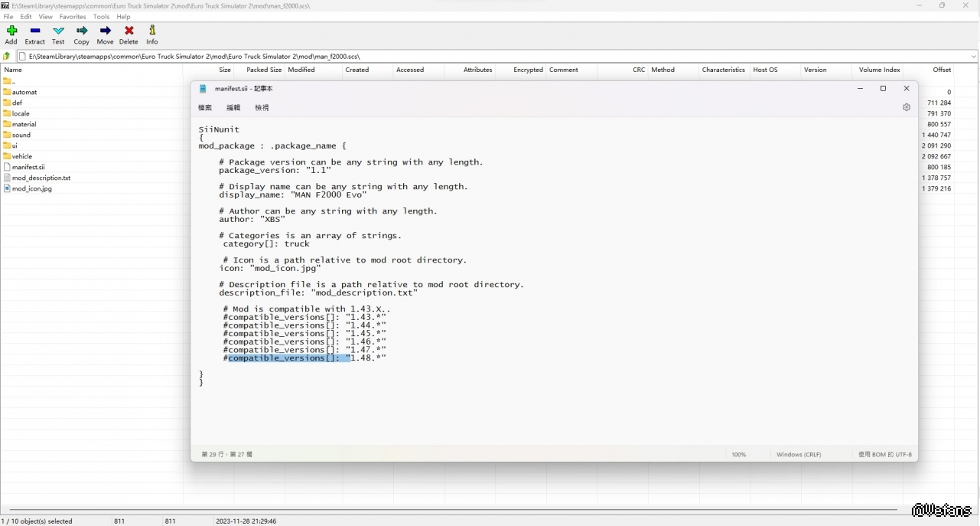Open the Help menu

[123, 16]
